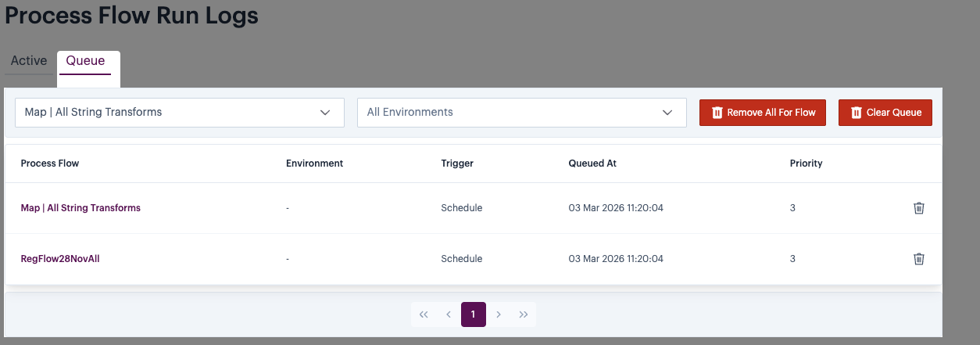The width and height of the screenshot is (980, 345).
Task: Switch to the Active tab
Action: tap(29, 61)
